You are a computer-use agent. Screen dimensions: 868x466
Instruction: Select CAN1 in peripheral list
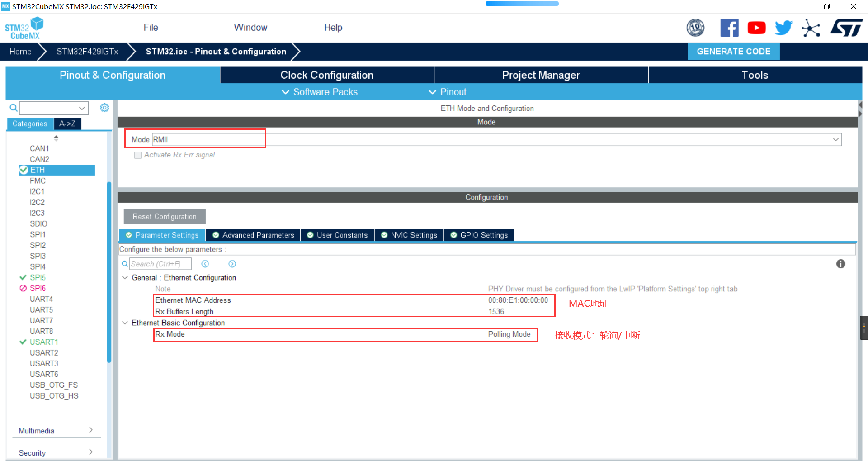[39, 148]
